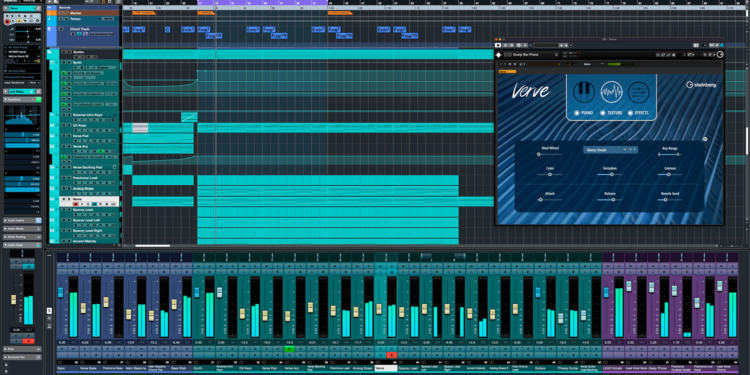Viewport: 750px width, 375px height.
Task: Select Bass channel label in mixer
Action: 68,369
